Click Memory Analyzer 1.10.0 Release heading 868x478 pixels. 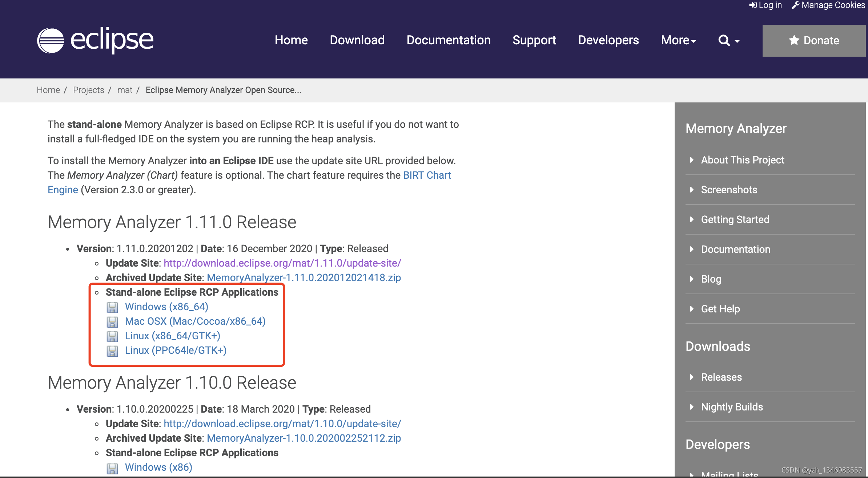[x=172, y=382]
